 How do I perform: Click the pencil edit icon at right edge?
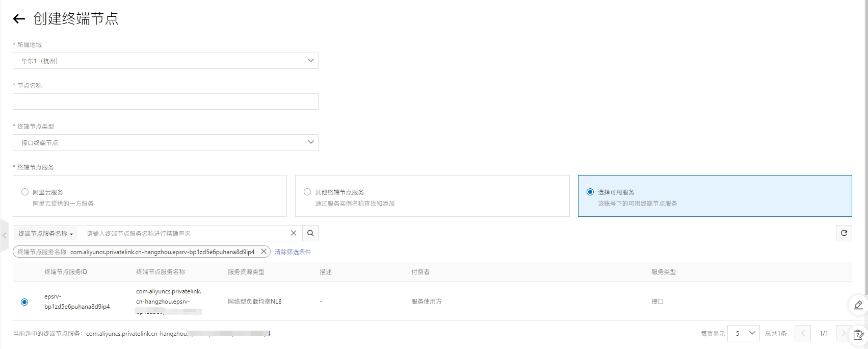pyautogui.click(x=858, y=305)
